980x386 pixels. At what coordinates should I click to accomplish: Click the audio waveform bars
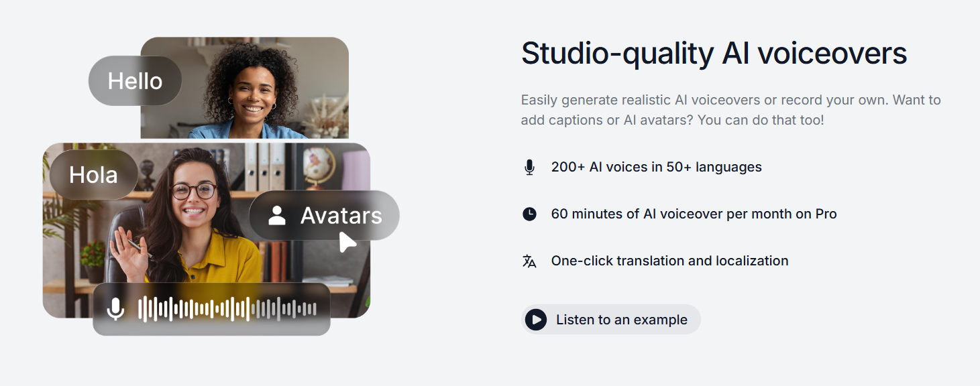(x=227, y=309)
